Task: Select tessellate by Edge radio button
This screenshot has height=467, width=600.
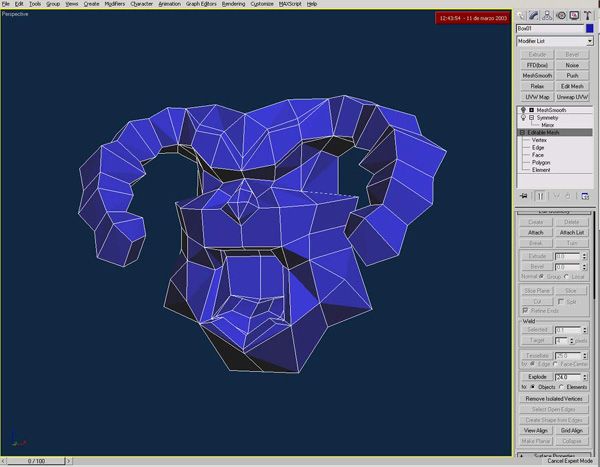Action: coord(532,364)
